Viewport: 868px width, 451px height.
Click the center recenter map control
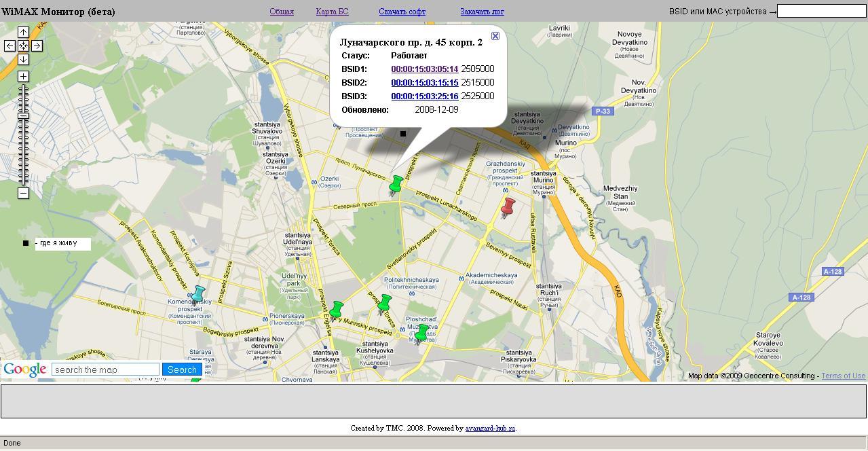[x=23, y=46]
